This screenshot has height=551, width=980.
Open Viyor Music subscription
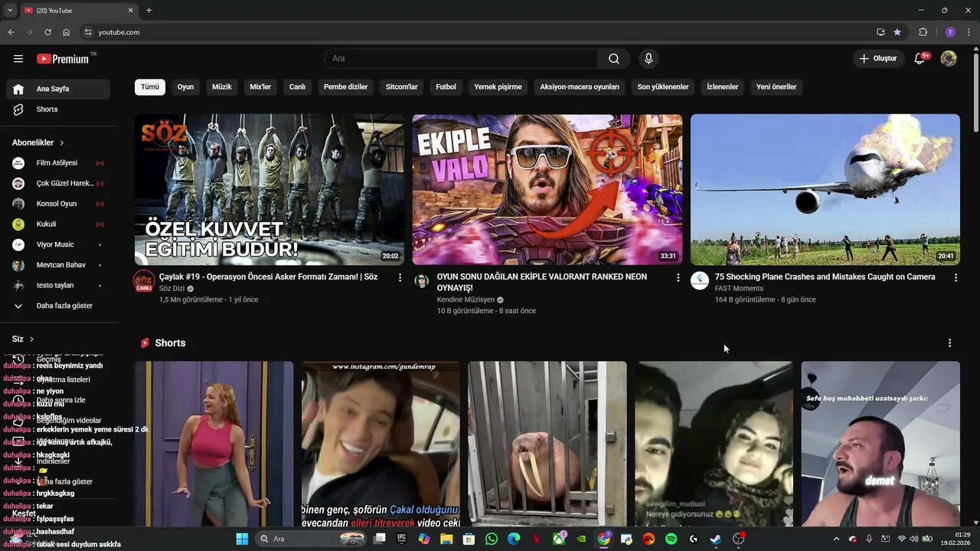tap(58, 244)
